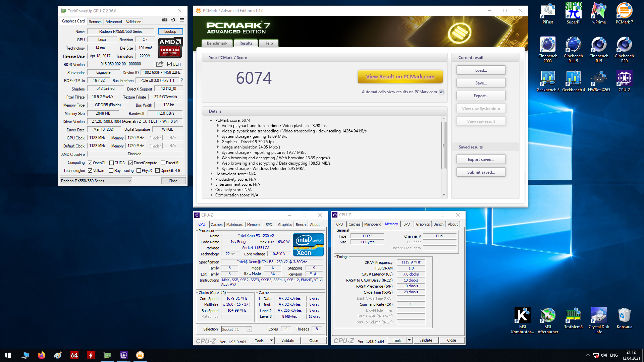This screenshot has height=362, width=644.
Task: Click View Result on PCMark.com button
Action: point(400,76)
